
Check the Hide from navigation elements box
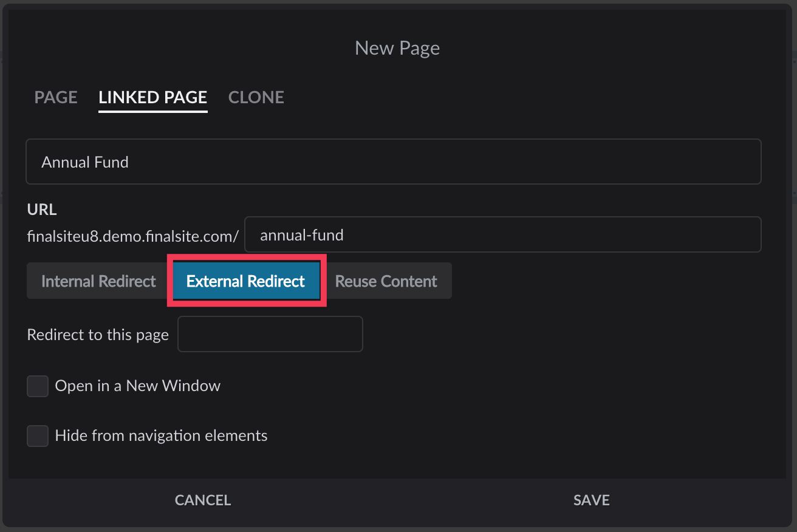click(38, 436)
